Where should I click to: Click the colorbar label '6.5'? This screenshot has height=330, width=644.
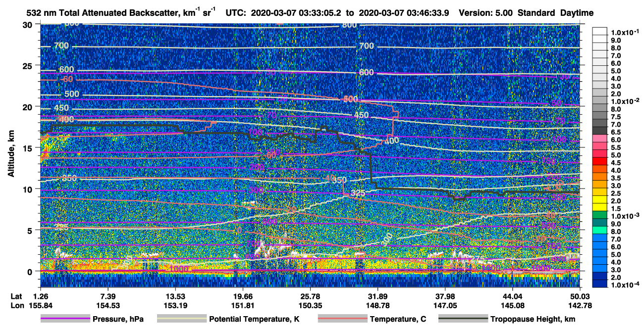616,132
